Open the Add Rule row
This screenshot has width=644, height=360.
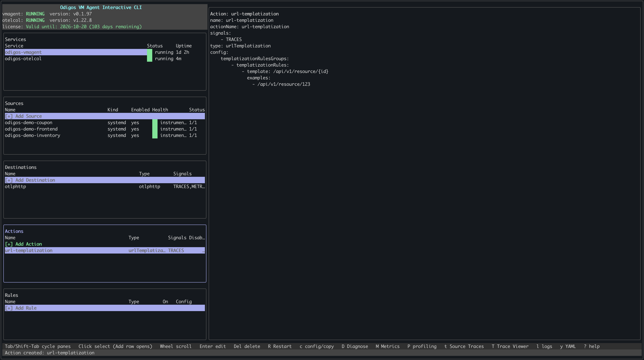[x=105, y=308]
